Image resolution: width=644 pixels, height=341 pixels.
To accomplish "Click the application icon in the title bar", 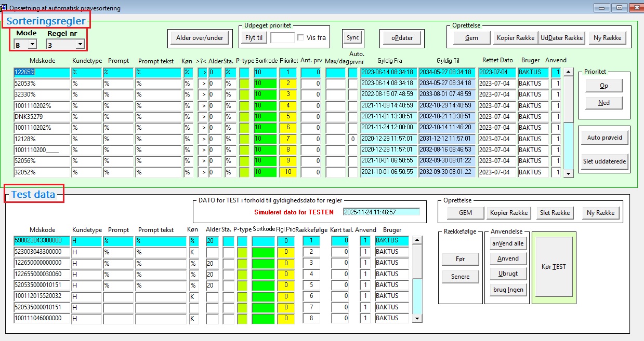I will pos(4,8).
